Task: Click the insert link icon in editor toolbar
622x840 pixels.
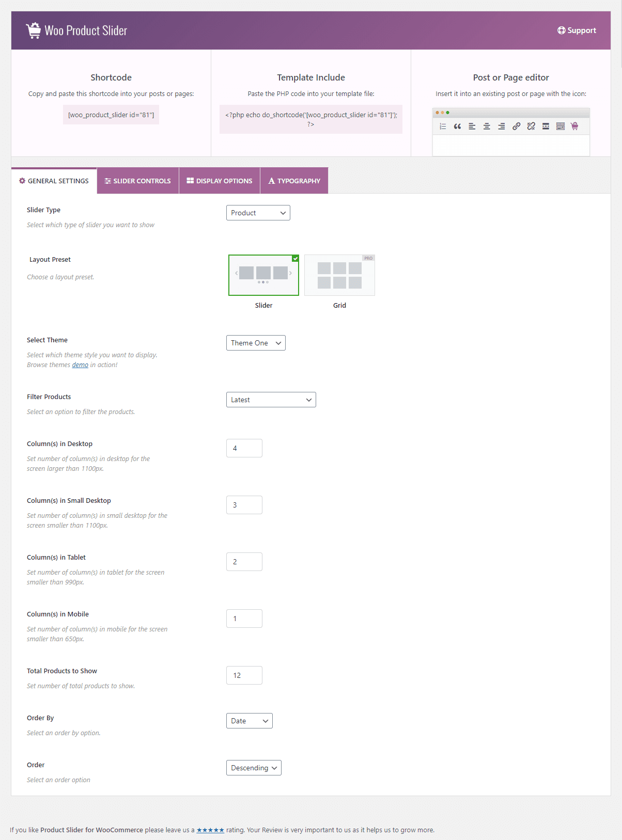Action: [516, 126]
